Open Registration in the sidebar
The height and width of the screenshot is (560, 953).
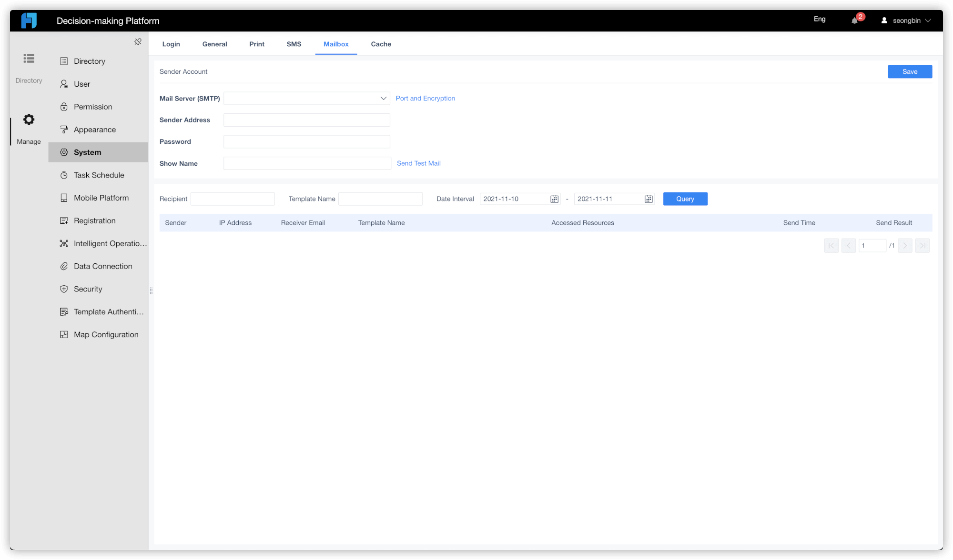(98, 220)
